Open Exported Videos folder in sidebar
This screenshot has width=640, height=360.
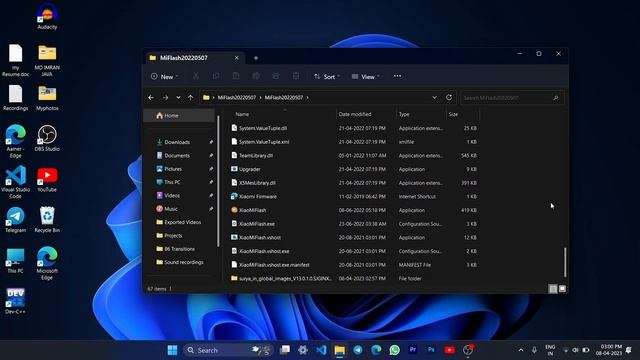pos(182,222)
